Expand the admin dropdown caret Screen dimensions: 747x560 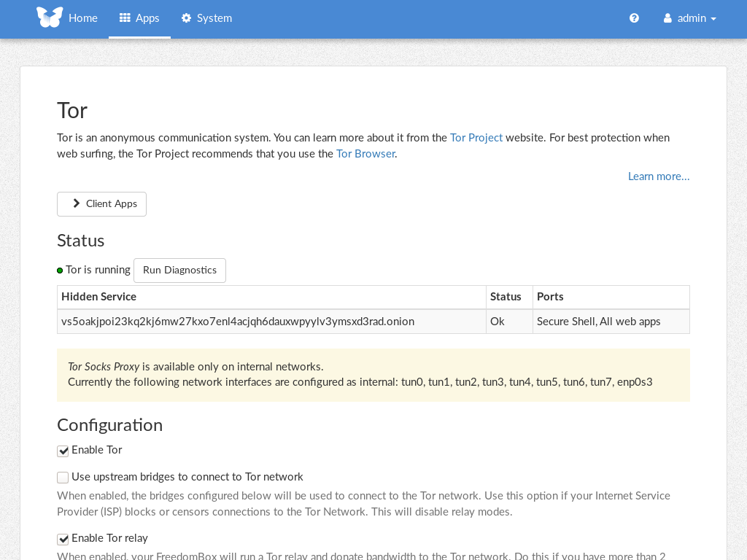[713, 19]
